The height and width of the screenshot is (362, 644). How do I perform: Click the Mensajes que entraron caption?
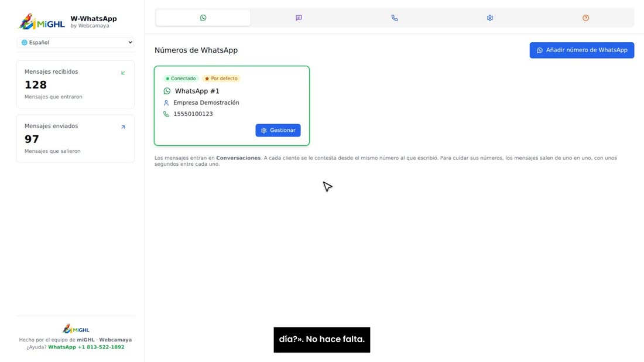pos(53,97)
